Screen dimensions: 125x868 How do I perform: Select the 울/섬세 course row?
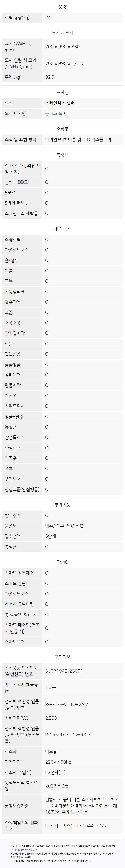click(63, 261)
